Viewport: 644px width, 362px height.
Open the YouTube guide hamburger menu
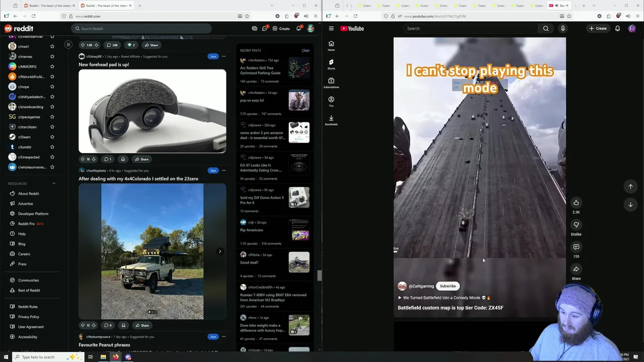(x=331, y=29)
